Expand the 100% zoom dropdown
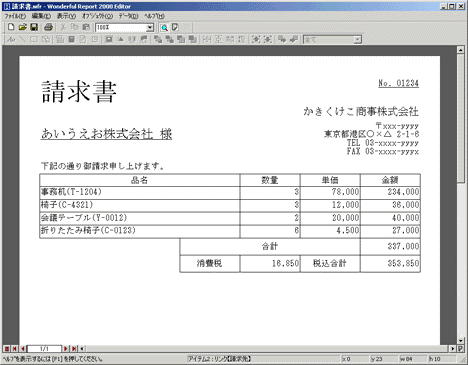This screenshot has height=365, width=468. [x=150, y=28]
